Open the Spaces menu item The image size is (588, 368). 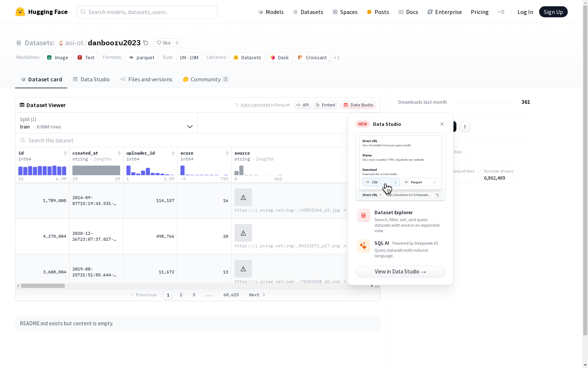click(345, 12)
